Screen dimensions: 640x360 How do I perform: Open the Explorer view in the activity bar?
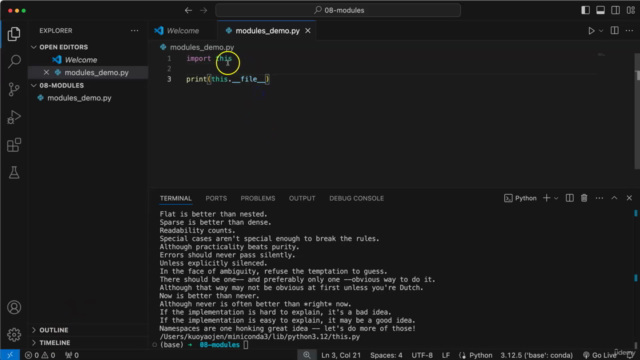(14, 34)
